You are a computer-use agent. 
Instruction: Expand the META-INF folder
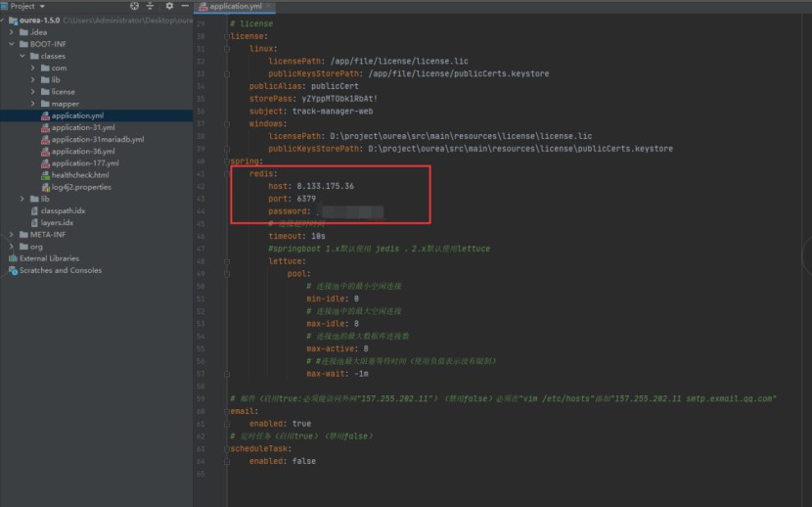click(x=11, y=235)
